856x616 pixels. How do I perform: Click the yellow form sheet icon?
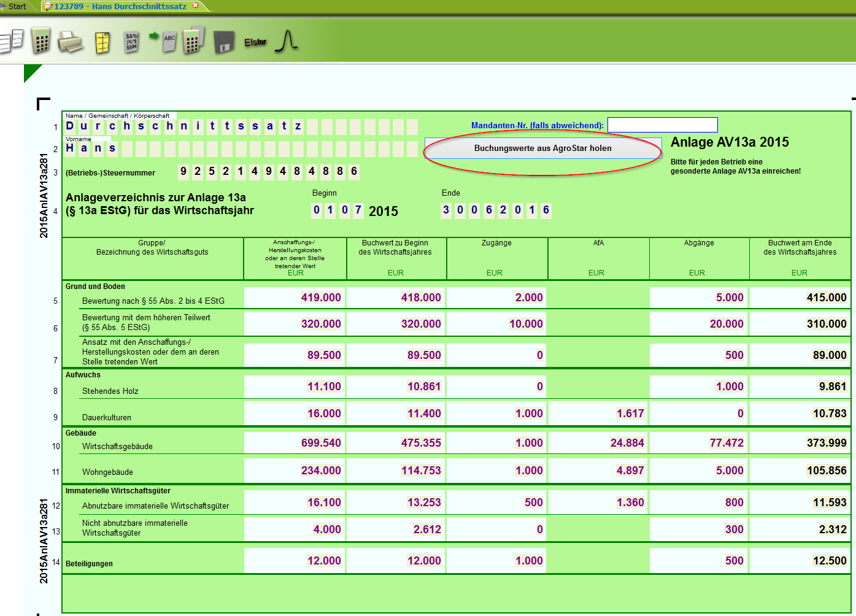click(x=102, y=42)
